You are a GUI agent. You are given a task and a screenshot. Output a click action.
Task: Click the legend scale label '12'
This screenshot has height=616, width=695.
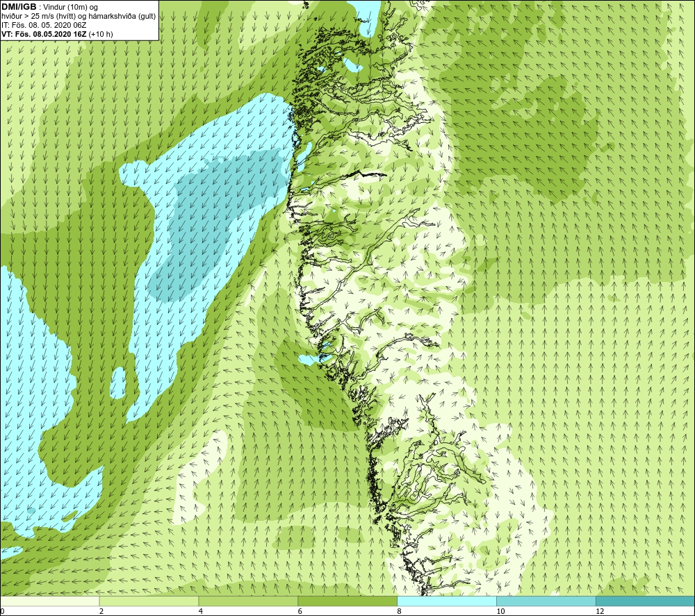click(600, 612)
